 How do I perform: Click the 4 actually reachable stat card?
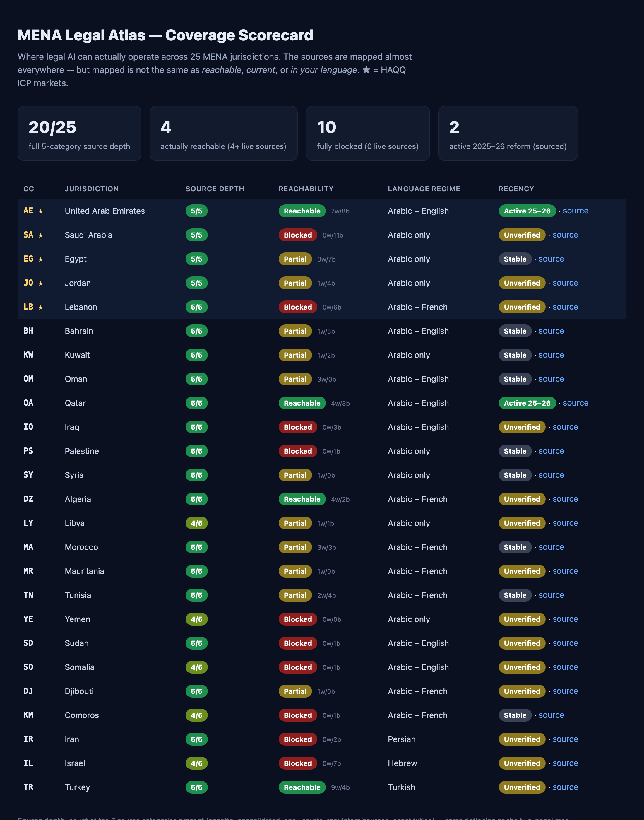pos(223,133)
